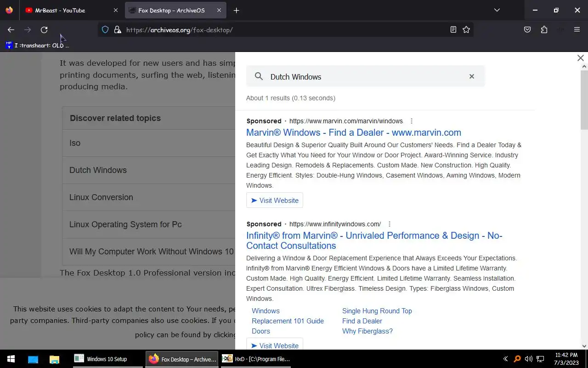Click Fox Desktop Firefox taskbar button
This screenshot has height=368, width=588.
182,359
